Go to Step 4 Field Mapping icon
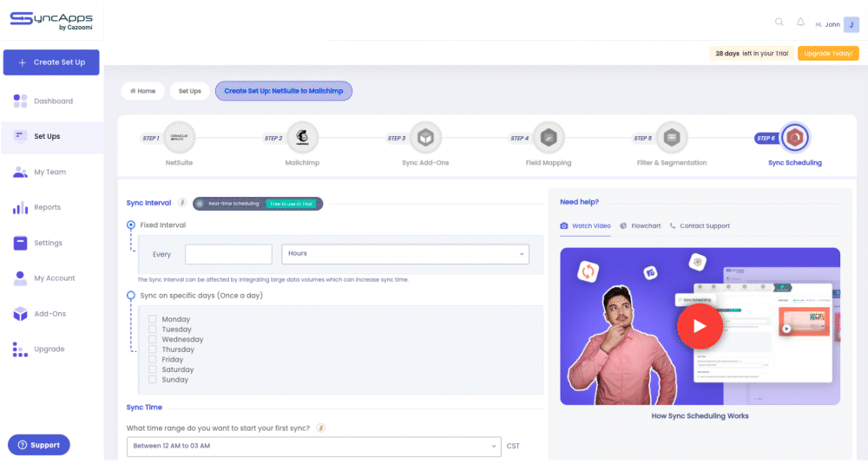 [549, 137]
